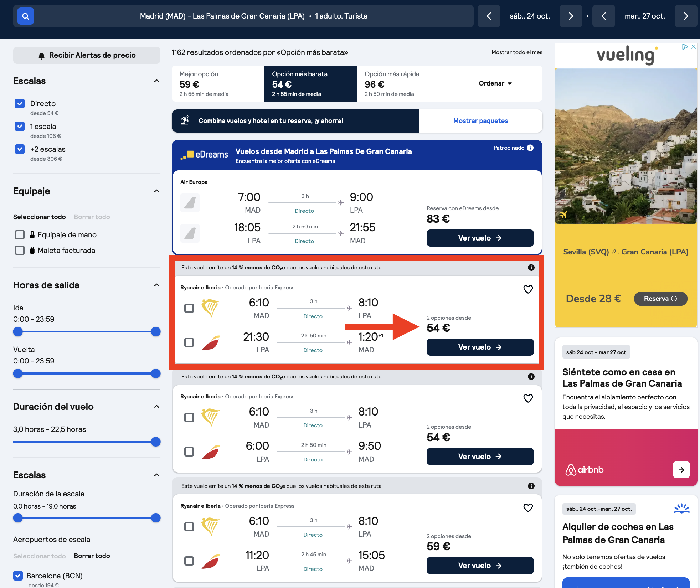Close the Vueling ad with X icon
Image resolution: width=700 pixels, height=588 pixels.
[x=694, y=47]
